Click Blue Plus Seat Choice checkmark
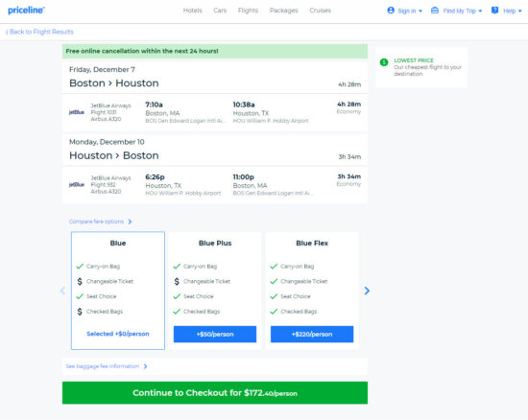 pos(177,296)
